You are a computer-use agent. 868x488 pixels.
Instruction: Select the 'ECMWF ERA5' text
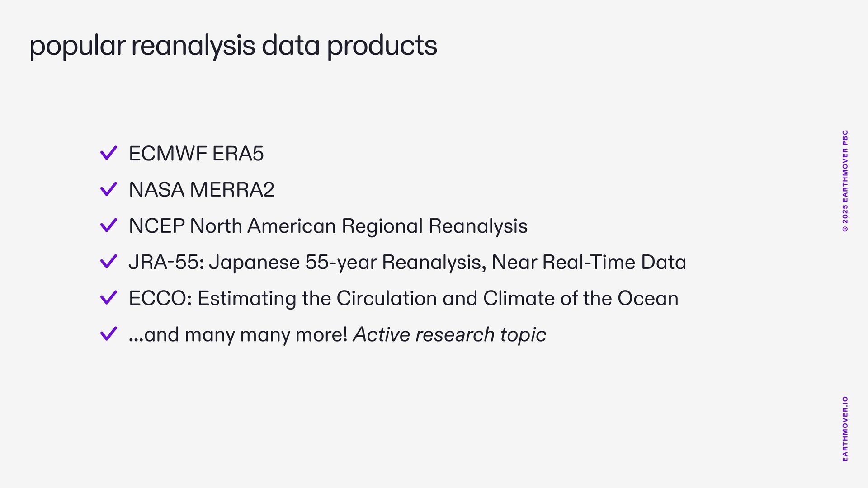[x=196, y=154]
